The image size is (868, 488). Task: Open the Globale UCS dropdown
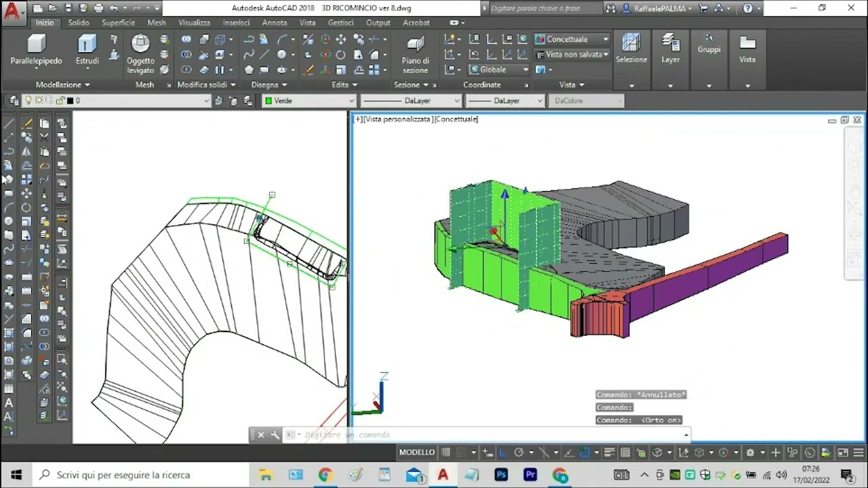tap(498, 70)
